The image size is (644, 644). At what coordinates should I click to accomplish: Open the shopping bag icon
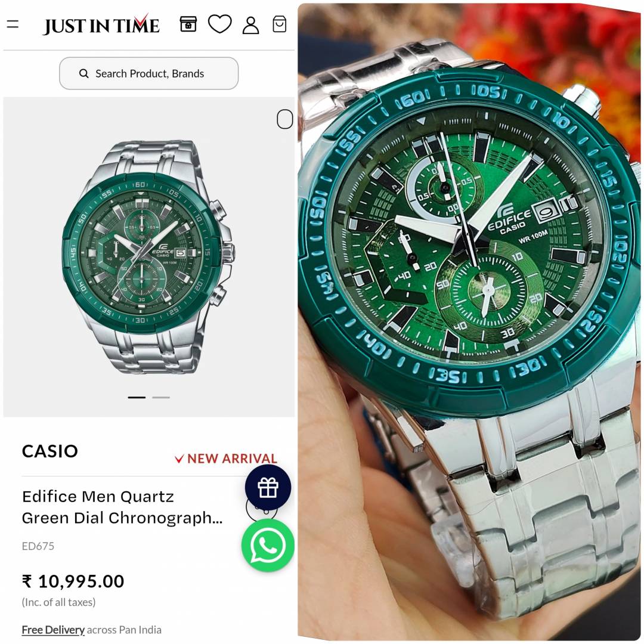280,24
